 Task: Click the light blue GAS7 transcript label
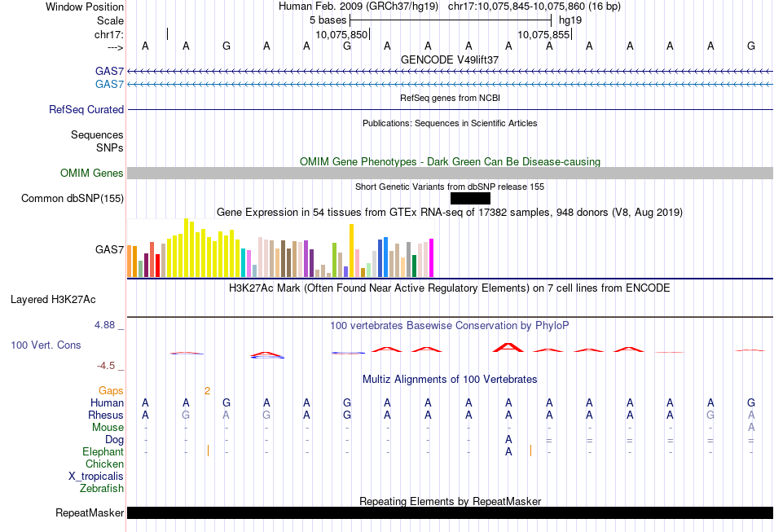[110, 85]
